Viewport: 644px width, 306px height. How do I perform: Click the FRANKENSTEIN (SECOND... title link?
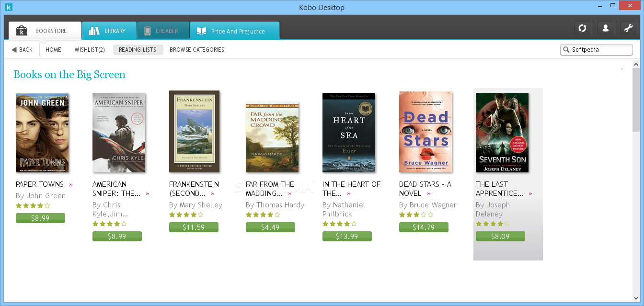(x=194, y=189)
